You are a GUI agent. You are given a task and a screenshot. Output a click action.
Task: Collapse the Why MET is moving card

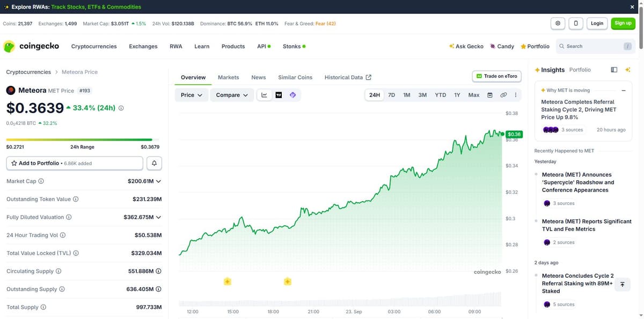624,90
